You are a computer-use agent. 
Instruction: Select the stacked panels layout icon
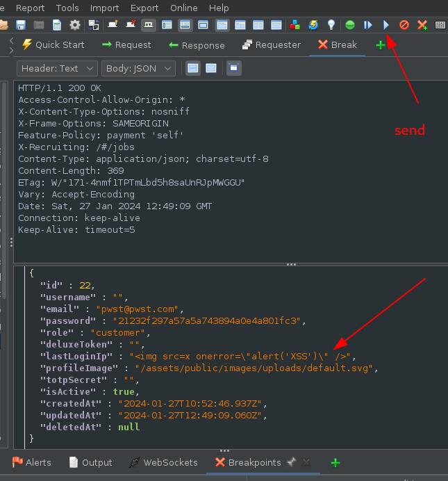coord(276,25)
